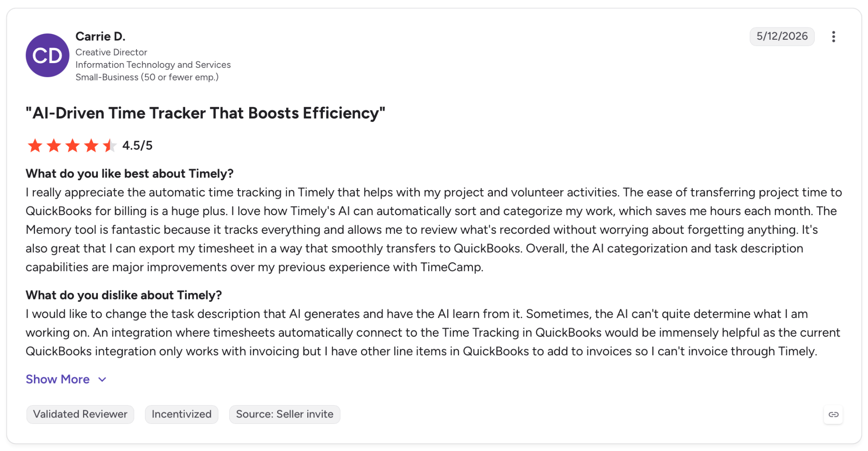The width and height of the screenshot is (868, 451).
Task: Click the Source: Seller invite tag
Action: tap(285, 415)
